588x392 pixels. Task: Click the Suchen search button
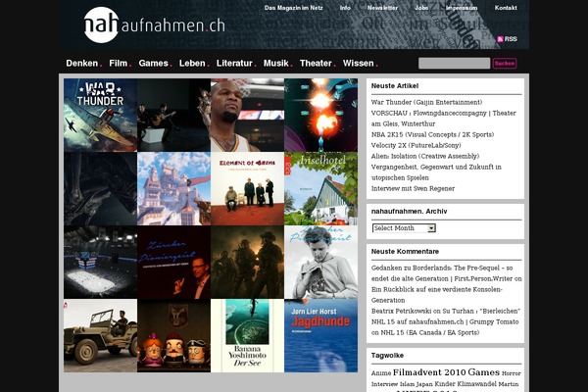pos(505,63)
